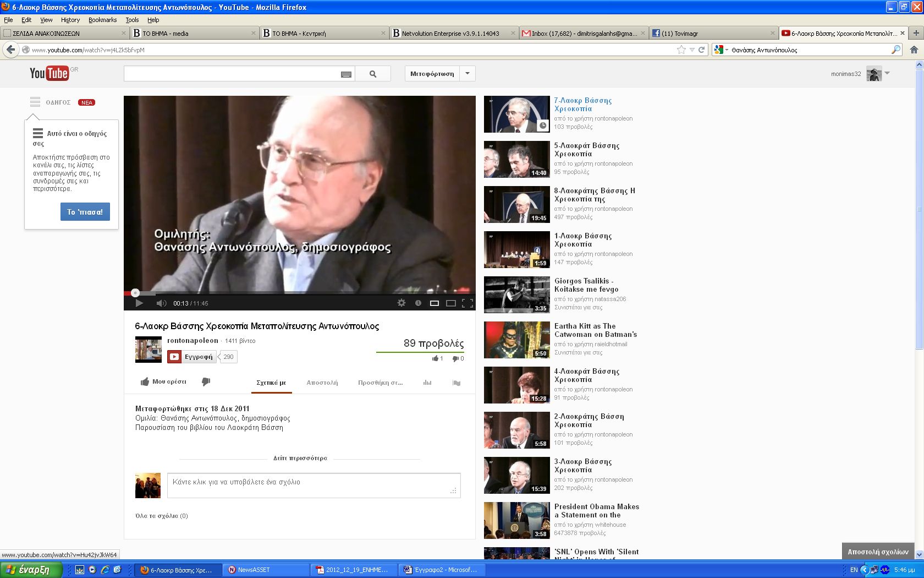Click the Firefox home icon

914,50
